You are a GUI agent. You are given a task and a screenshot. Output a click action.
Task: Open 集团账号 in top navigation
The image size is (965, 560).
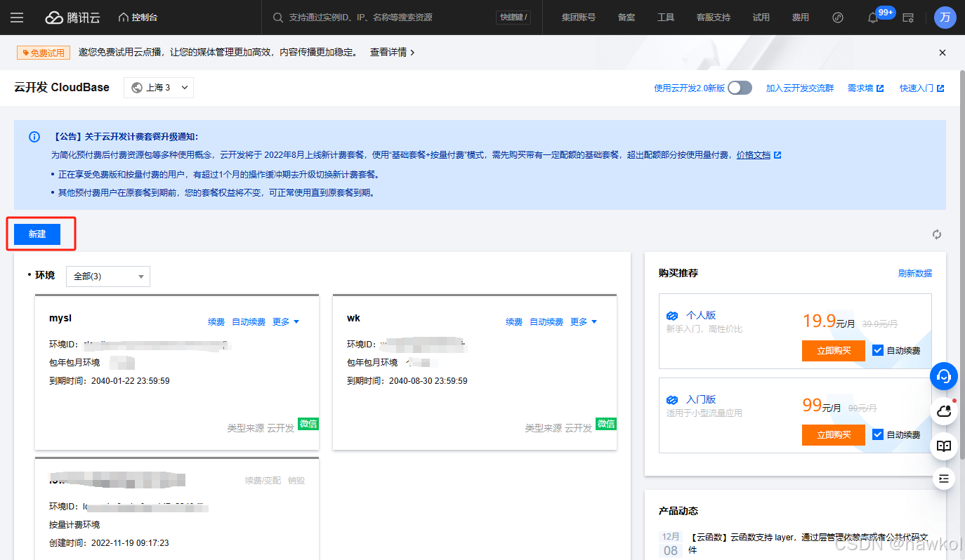578,18
